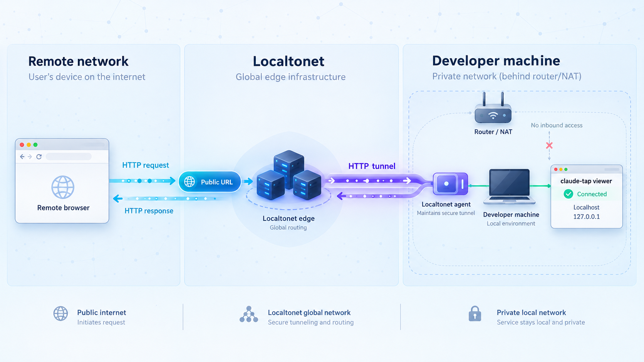Click the reload icon in the Remote browser
Image resolution: width=644 pixels, height=362 pixels.
[x=39, y=157]
